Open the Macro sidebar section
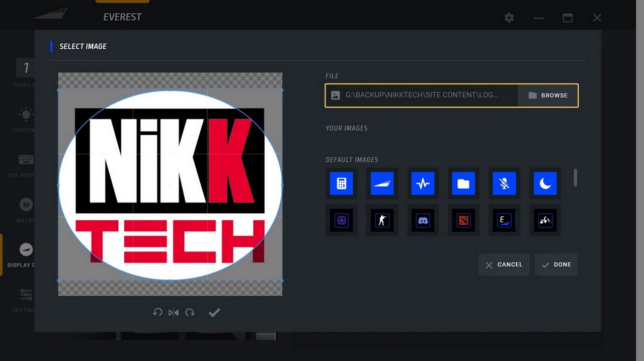Viewport: 644px width, 361px height. click(x=25, y=210)
